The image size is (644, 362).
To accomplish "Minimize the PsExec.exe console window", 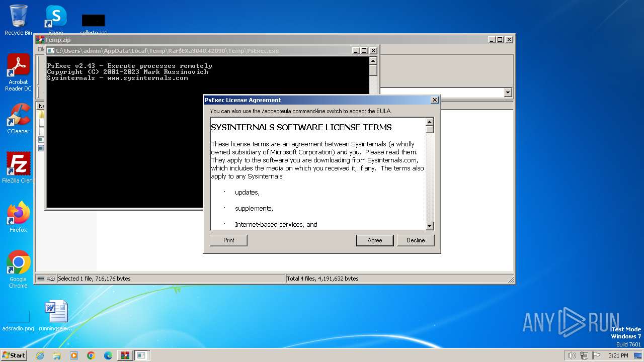I will (355, 51).
